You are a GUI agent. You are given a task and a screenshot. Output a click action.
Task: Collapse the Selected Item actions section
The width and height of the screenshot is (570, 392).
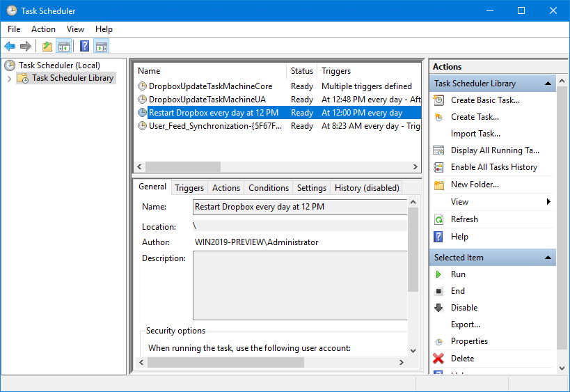tap(548, 258)
